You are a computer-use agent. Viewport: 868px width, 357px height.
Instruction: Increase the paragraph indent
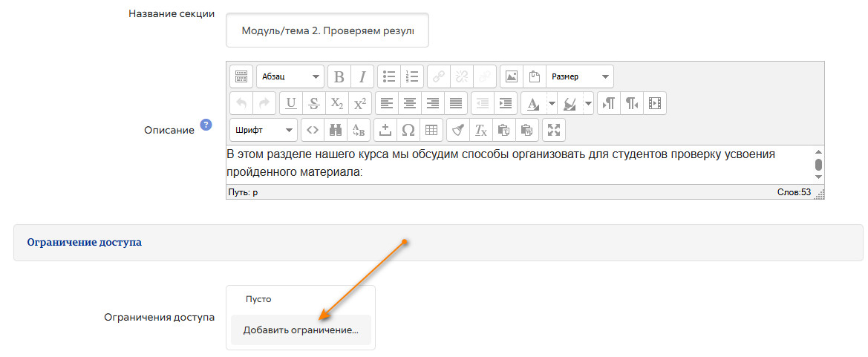[x=506, y=103]
